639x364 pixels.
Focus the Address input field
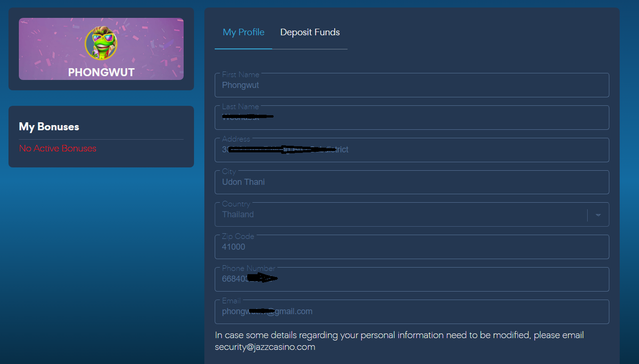point(412,150)
